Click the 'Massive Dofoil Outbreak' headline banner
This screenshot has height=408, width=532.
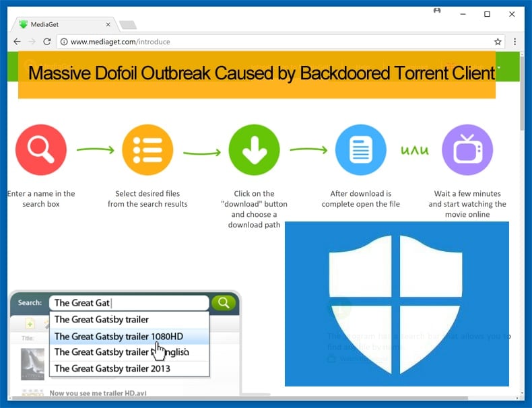pyautogui.click(x=257, y=75)
